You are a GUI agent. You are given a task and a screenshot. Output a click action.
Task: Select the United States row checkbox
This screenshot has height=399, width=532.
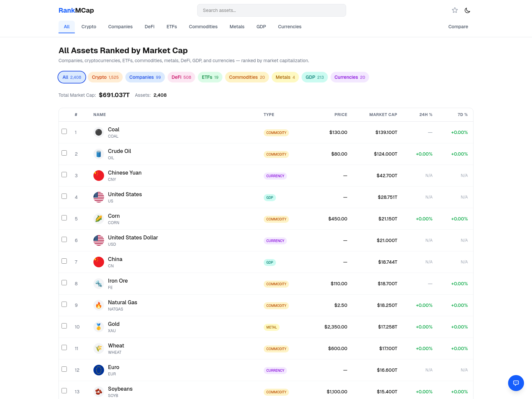click(x=64, y=196)
